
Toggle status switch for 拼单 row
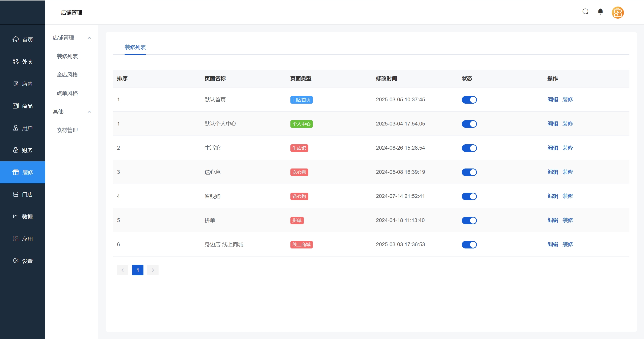[469, 221]
